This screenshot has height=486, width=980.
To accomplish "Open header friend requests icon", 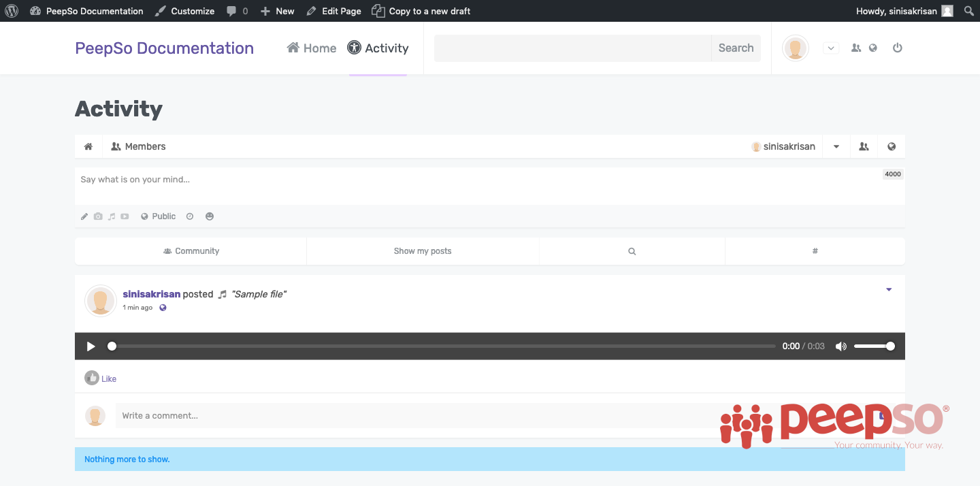I will coord(856,48).
